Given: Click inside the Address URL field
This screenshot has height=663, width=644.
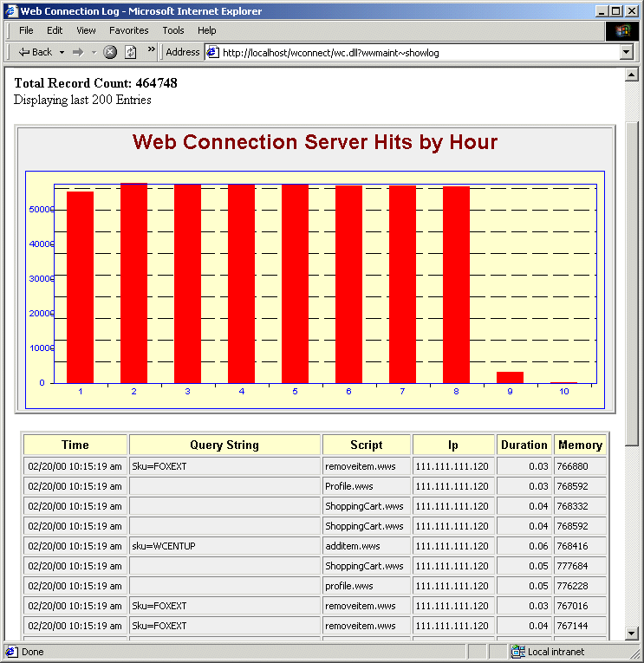Looking at the screenshot, I should click(x=419, y=52).
